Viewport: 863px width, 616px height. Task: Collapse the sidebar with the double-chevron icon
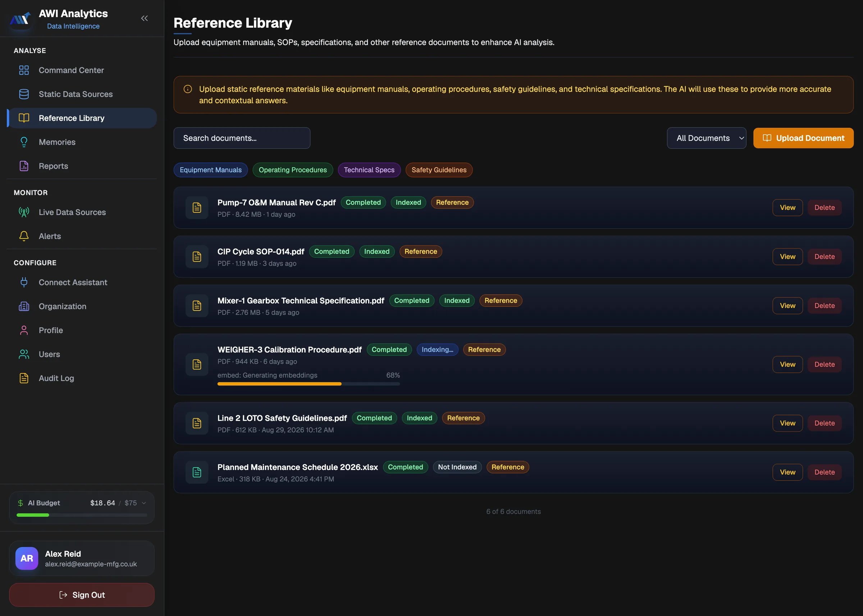[x=144, y=18]
